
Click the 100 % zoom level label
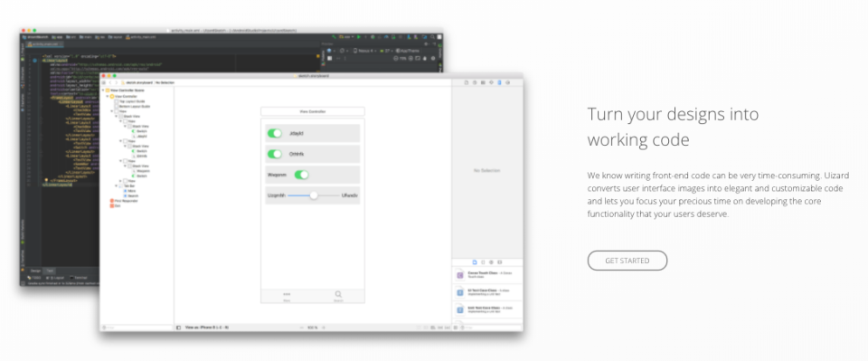(x=312, y=328)
